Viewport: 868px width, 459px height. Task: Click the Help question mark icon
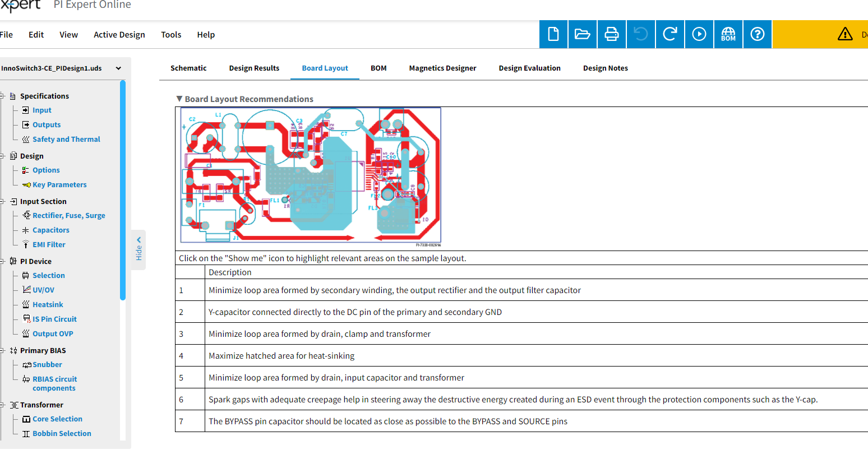click(x=758, y=34)
